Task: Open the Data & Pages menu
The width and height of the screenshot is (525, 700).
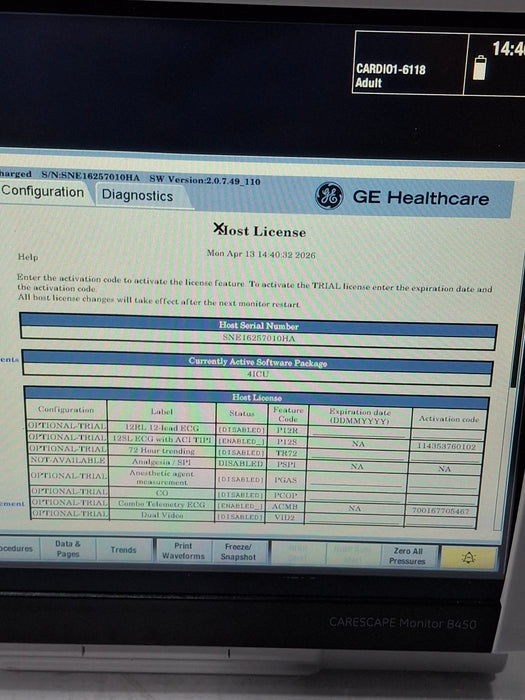Action: 68,549
